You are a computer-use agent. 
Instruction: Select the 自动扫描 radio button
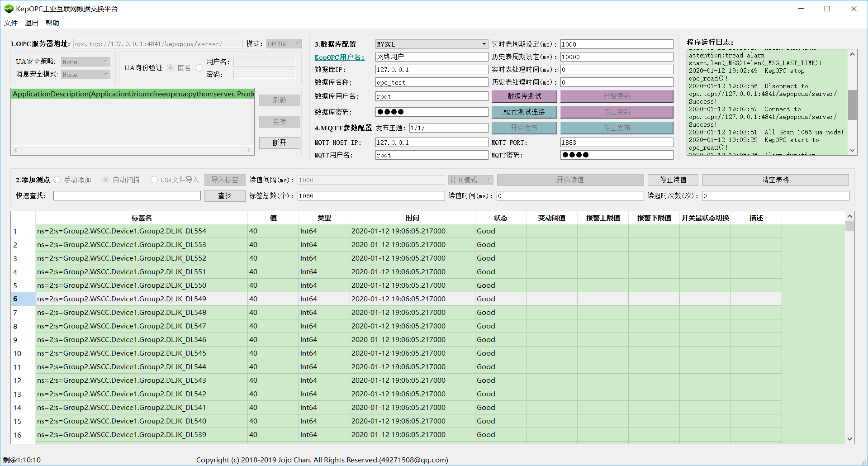(106, 180)
